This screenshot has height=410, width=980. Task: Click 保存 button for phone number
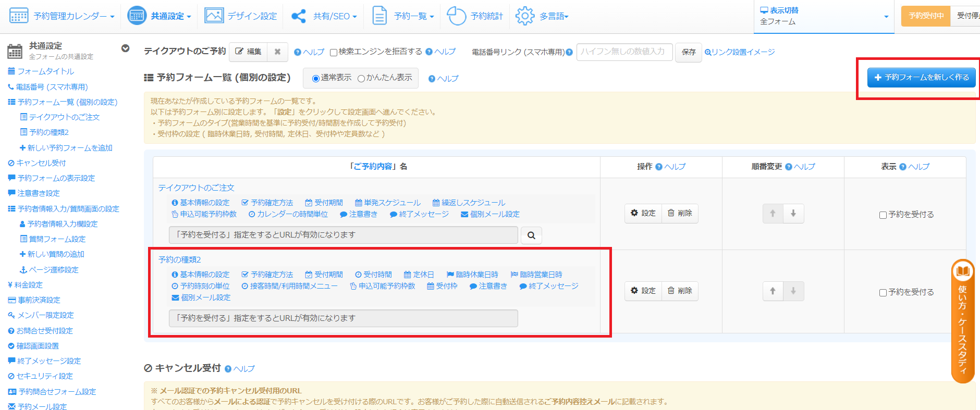click(x=688, y=52)
